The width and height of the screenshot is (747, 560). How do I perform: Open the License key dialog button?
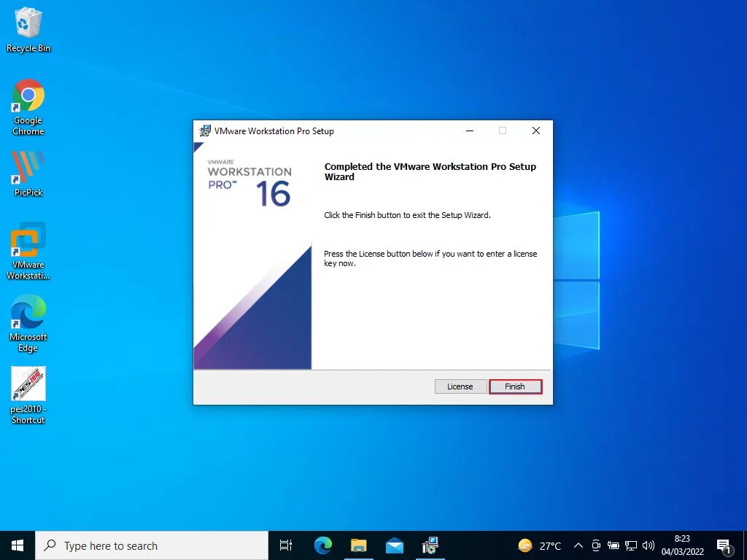pyautogui.click(x=460, y=386)
